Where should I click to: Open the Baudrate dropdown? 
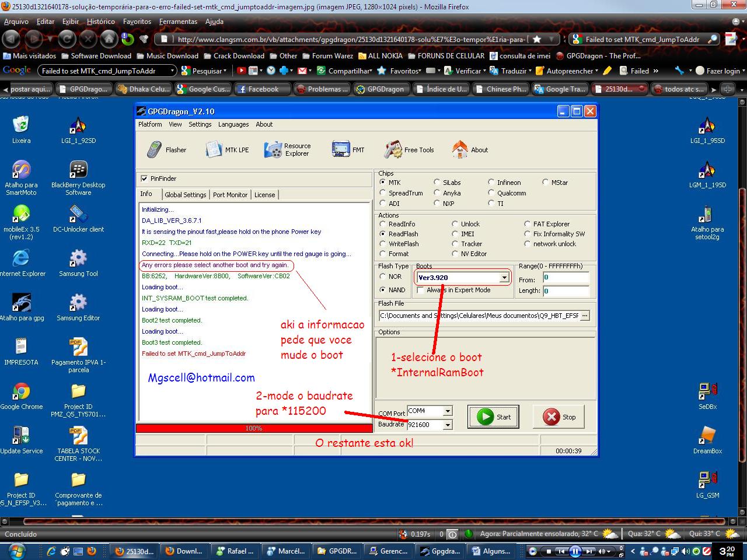(448, 425)
